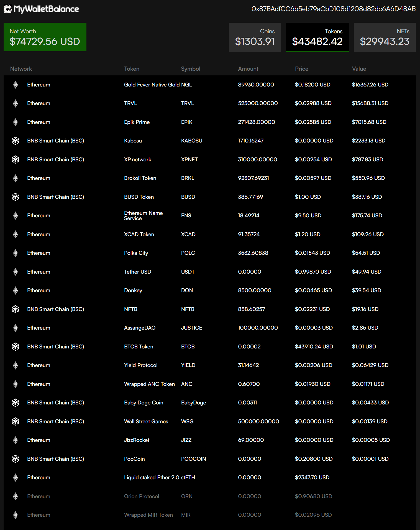Image resolution: width=420 pixels, height=530 pixels.
Task: Click the wallet address at top right
Action: (x=334, y=9)
